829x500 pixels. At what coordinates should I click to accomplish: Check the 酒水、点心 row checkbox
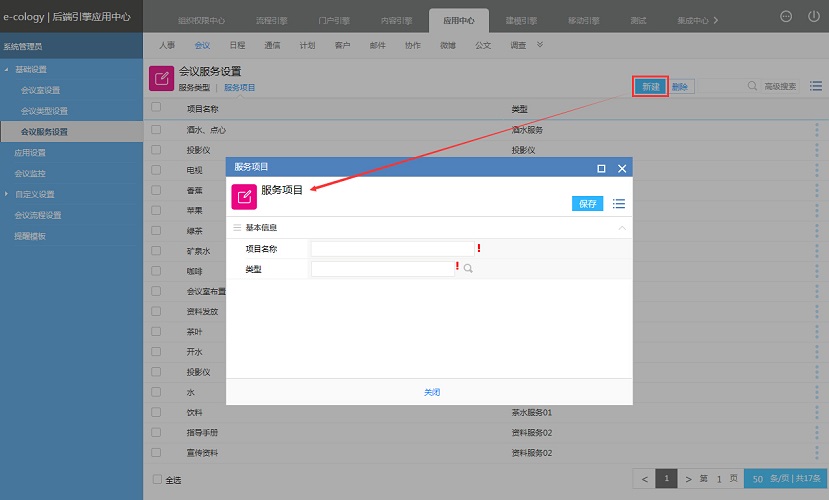coord(156,129)
